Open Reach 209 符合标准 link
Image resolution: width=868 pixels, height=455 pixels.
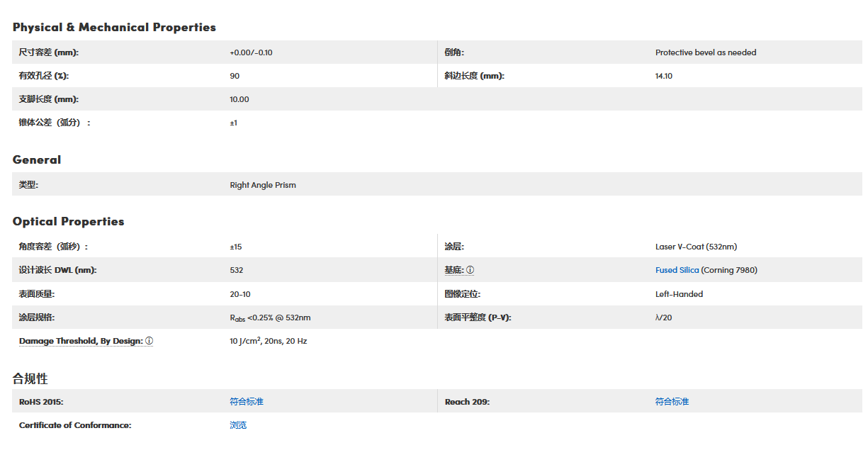coord(672,402)
